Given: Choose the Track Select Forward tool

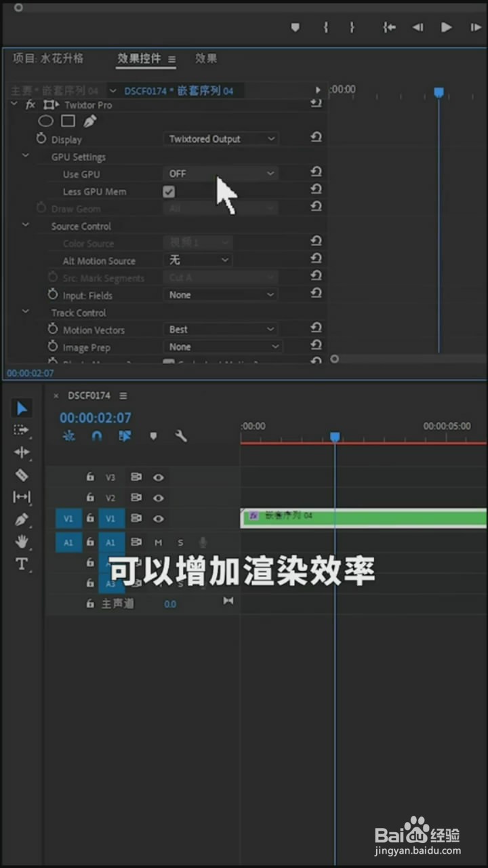Looking at the screenshot, I should click(x=22, y=430).
